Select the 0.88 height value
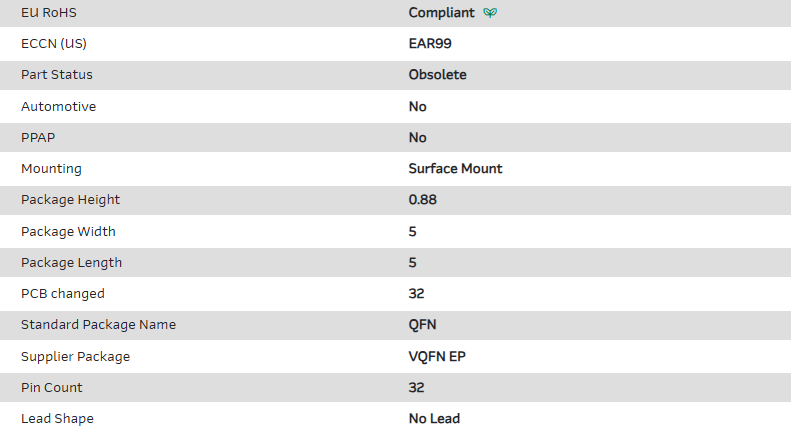 [x=423, y=200]
